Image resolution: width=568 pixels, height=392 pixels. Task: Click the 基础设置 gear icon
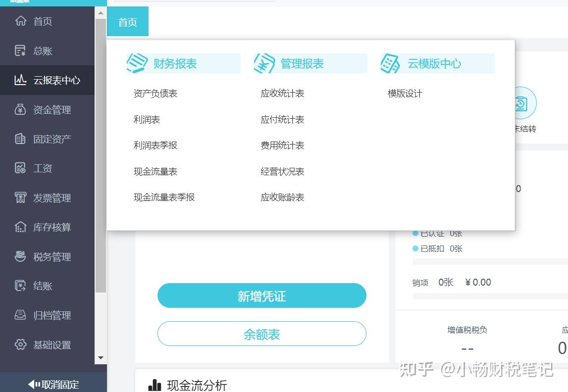pyautogui.click(x=20, y=344)
